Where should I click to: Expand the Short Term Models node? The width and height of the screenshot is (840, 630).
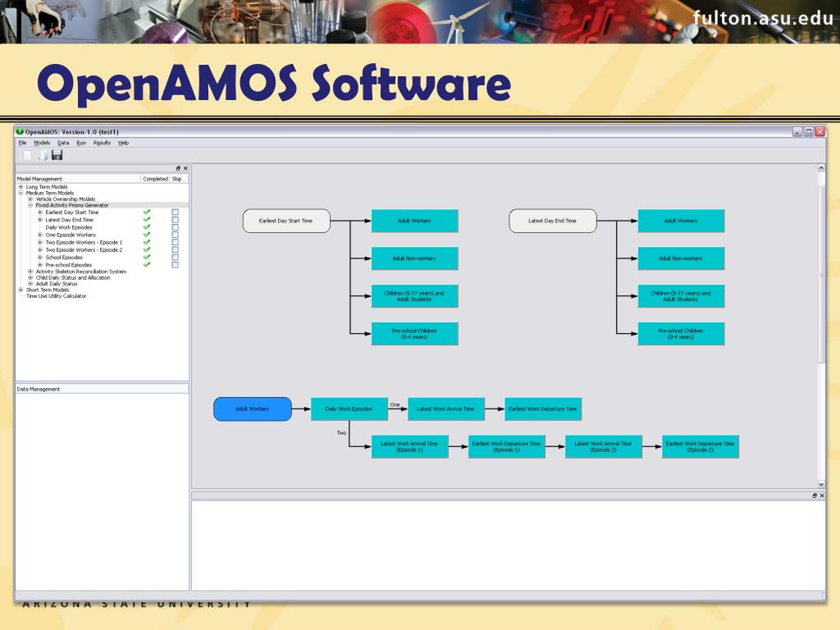(21, 290)
